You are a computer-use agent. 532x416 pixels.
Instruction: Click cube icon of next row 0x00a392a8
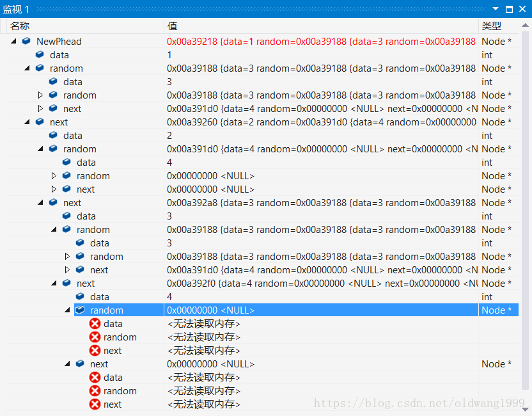(x=53, y=202)
